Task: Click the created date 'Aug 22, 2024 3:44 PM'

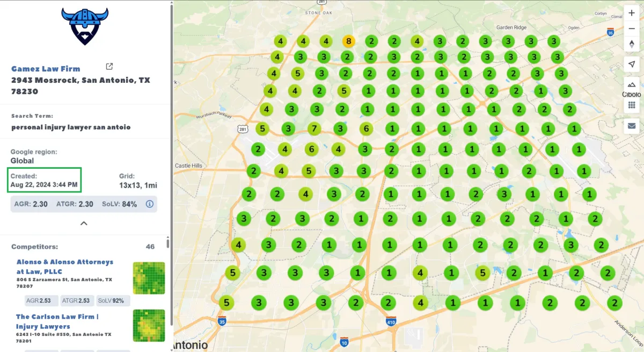Action: (44, 185)
